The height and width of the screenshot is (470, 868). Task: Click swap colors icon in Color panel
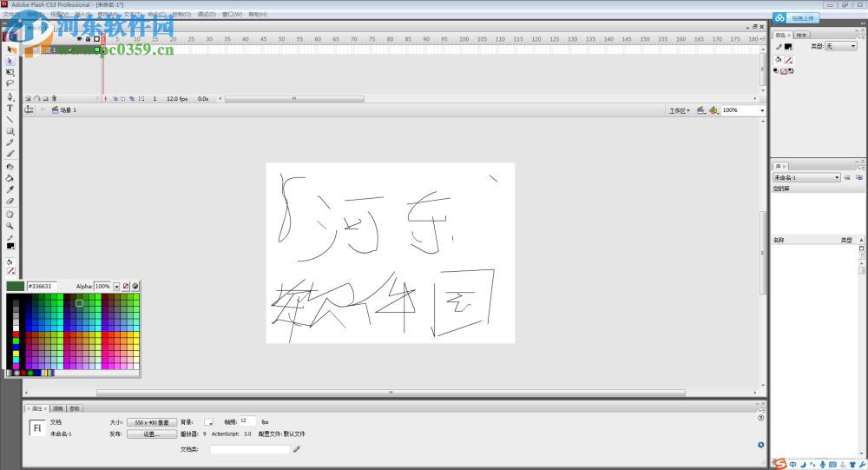[x=791, y=71]
